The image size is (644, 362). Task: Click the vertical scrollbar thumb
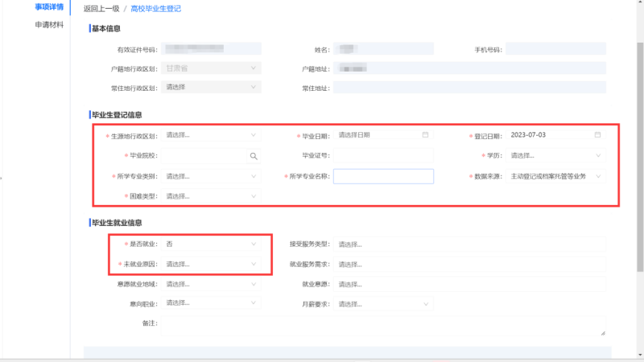[x=640, y=157]
